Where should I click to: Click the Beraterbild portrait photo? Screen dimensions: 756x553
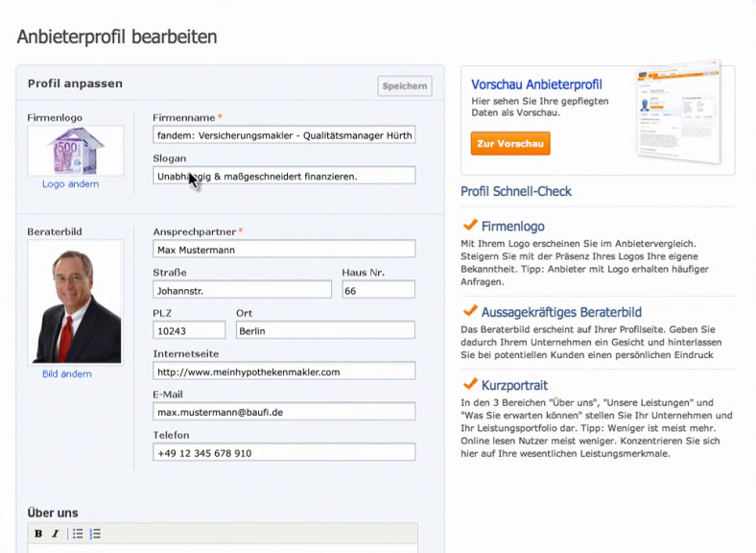(x=75, y=301)
